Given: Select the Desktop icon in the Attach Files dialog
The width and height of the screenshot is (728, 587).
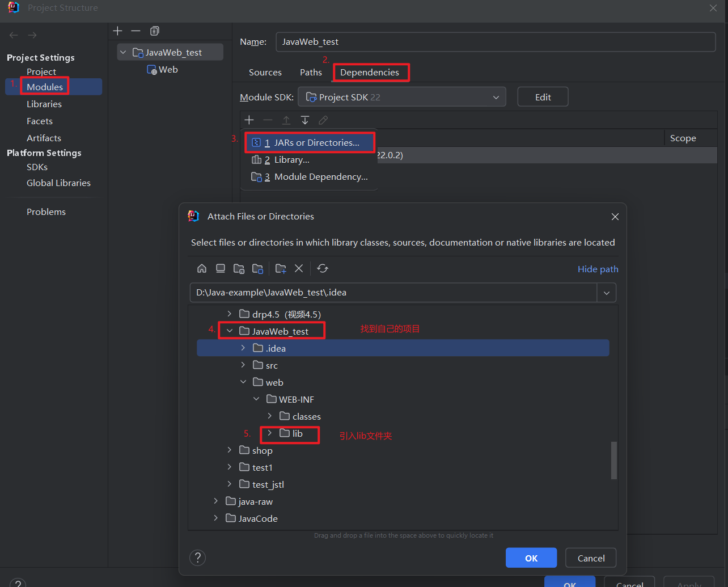Looking at the screenshot, I should point(220,268).
